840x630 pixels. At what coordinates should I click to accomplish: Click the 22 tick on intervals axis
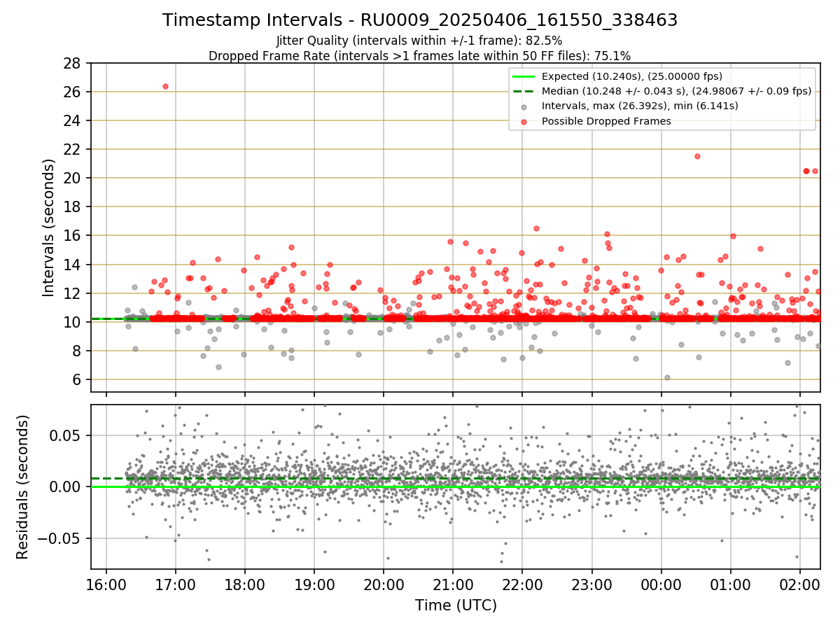pyautogui.click(x=73, y=149)
